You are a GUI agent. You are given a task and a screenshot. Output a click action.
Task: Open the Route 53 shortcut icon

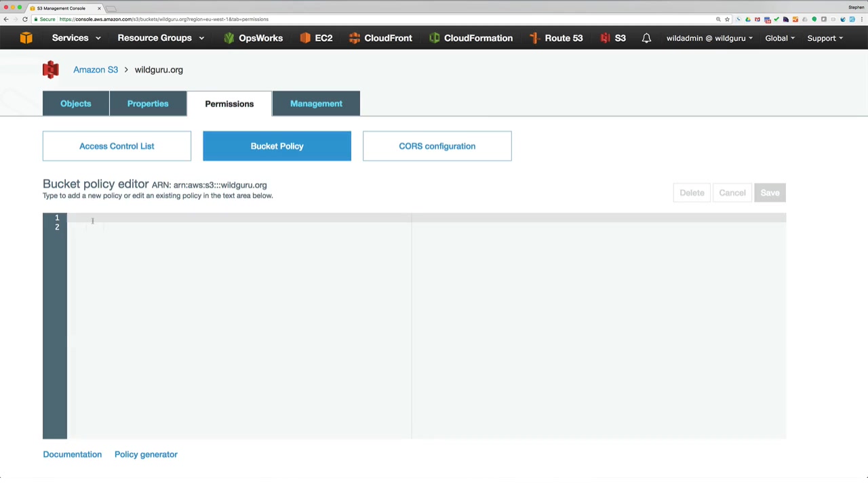534,39
